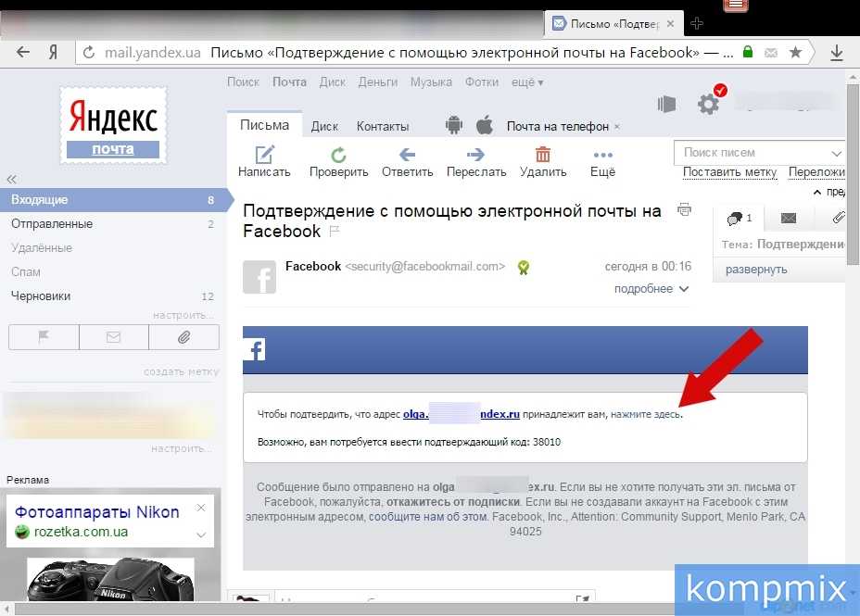Click the Написать compose icon
The height and width of the screenshot is (616, 860).
pos(264,155)
